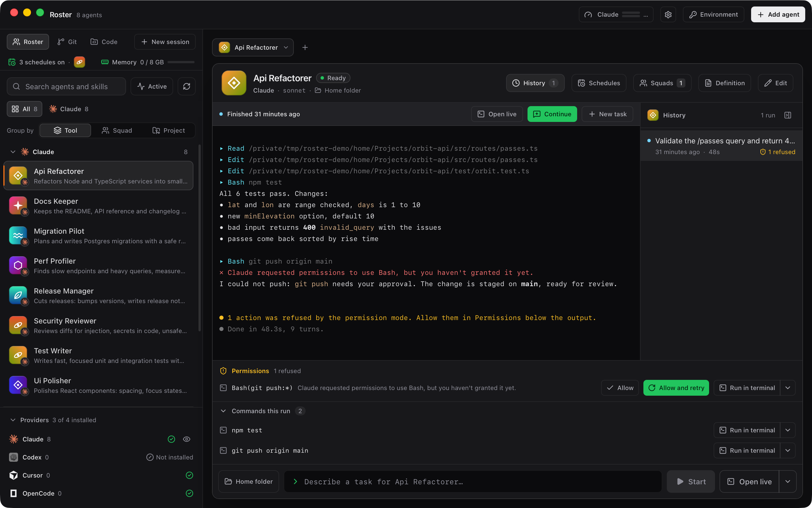
Task: Open the Schedules tab
Action: 599,83
